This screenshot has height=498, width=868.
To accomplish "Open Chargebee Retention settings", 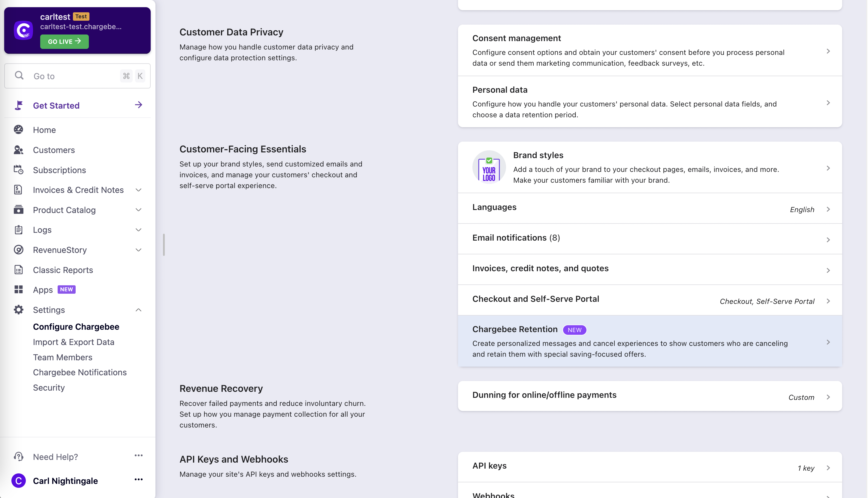I will [649, 341].
